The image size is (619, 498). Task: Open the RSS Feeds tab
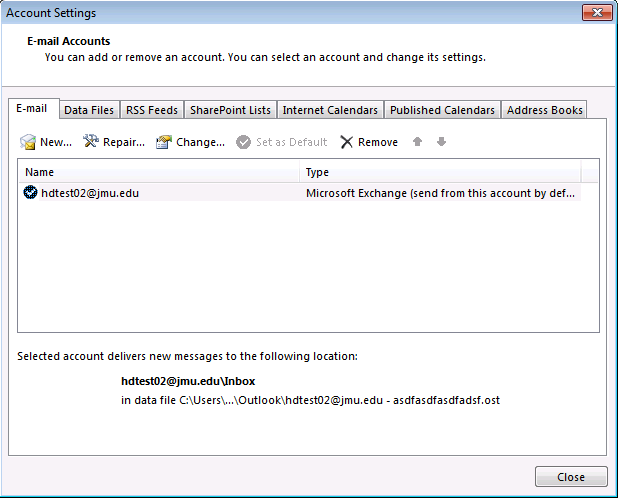[x=152, y=110]
